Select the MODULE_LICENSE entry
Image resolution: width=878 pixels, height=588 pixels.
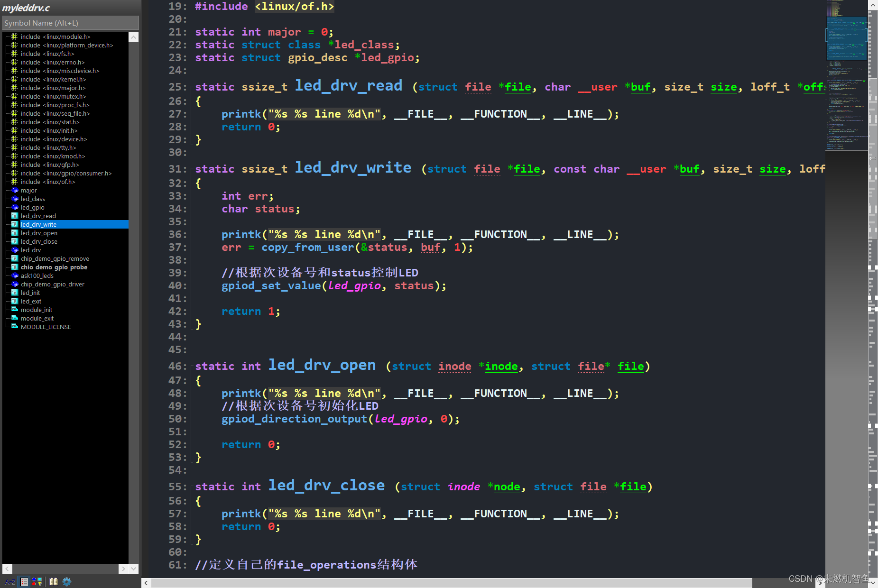[x=46, y=327]
